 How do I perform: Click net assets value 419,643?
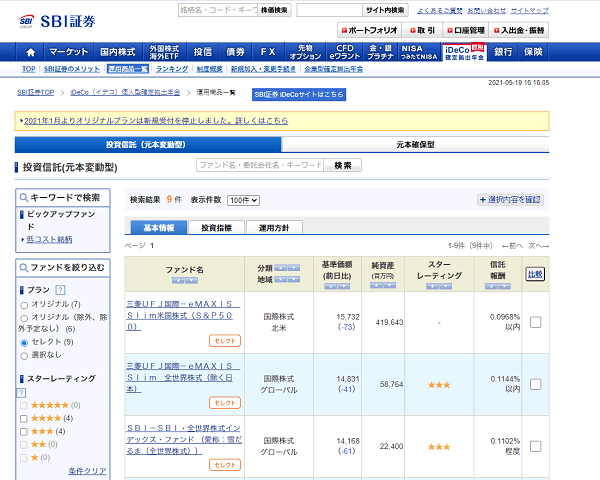pyautogui.click(x=389, y=322)
